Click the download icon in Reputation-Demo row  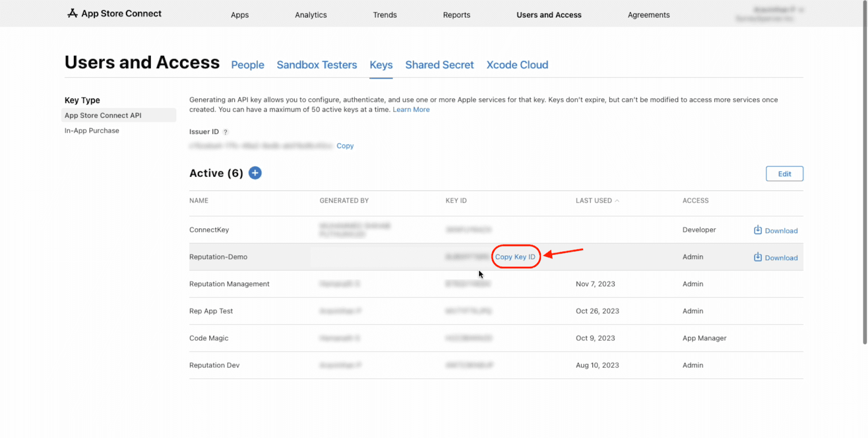(x=758, y=257)
